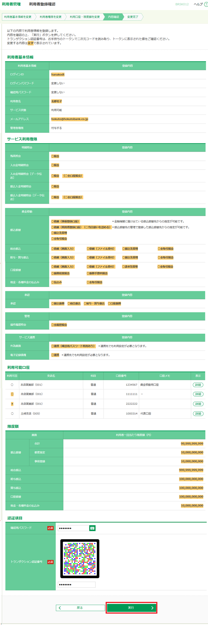Image resolution: width=208 pixels, height=644 pixels.
Task: Click the ○振替手数料照会 value
Action: (97, 273)
